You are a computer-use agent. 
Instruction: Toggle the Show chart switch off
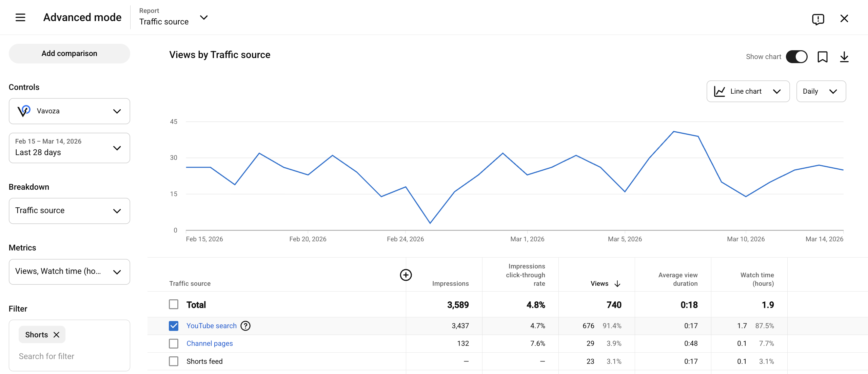796,57
